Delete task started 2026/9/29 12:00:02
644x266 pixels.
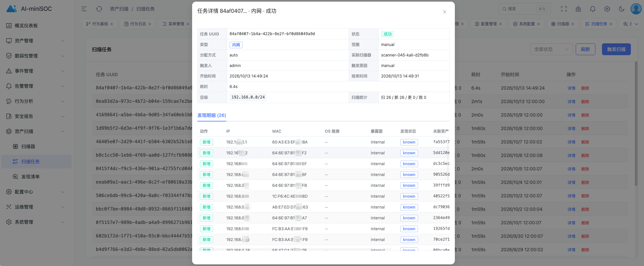pos(585,250)
